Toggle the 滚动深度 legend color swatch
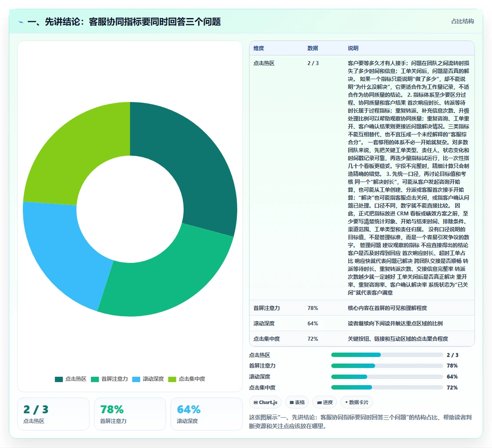The width and height of the screenshot is (492, 448). (x=136, y=379)
